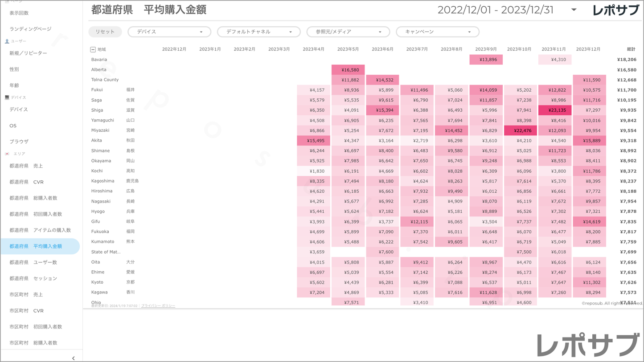Screen dimensions: 644x362
Task: Open 新規／リピーター in the sidebar
Action: pyautogui.click(x=28, y=53)
